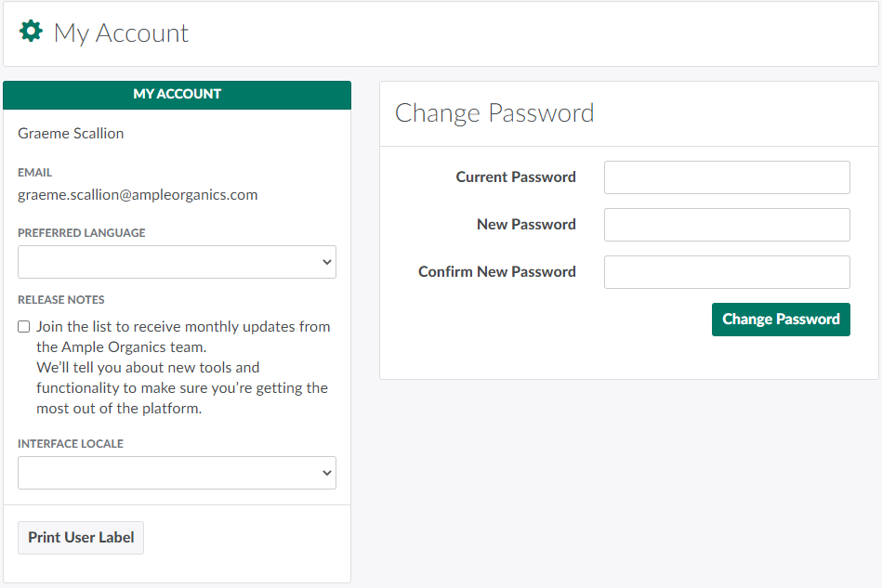Click the Confirm New Password label
The height and width of the screenshot is (588, 882).
[497, 272]
